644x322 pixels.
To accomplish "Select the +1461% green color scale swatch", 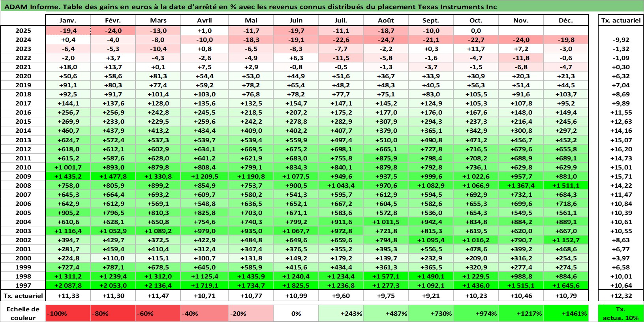I will tap(566, 313).
